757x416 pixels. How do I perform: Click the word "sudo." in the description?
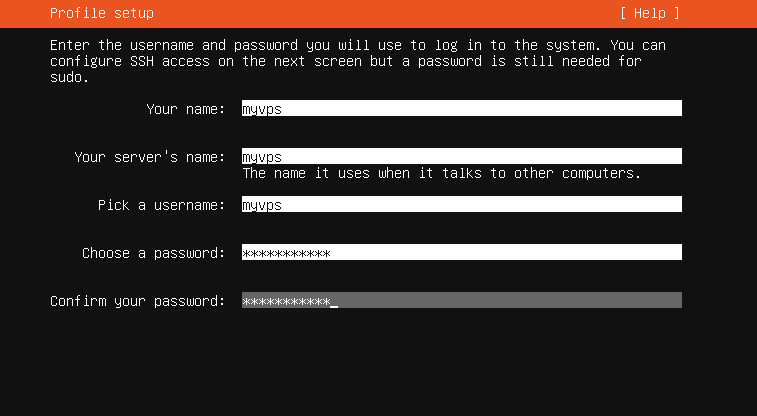pos(70,77)
